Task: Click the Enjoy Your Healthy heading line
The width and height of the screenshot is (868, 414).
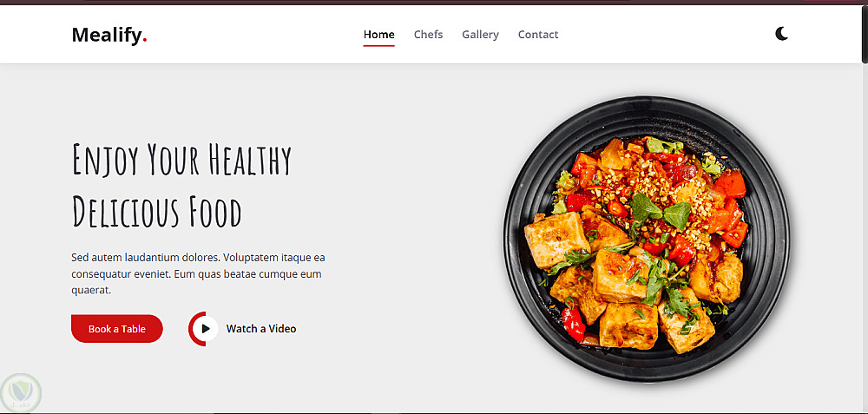Action: [x=181, y=160]
